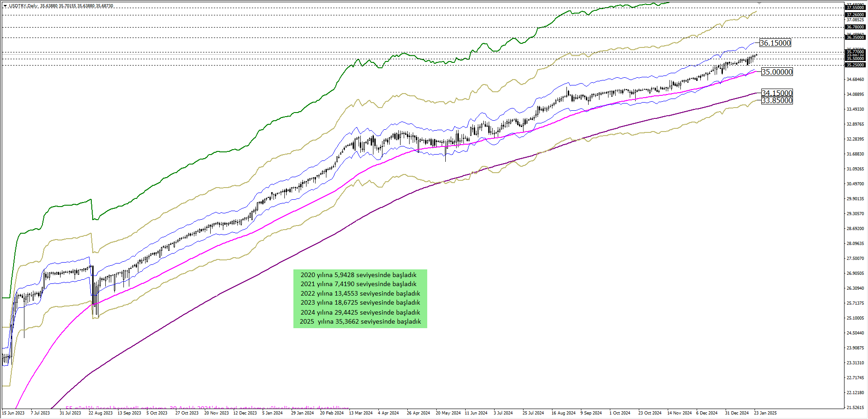Select the 36.15000 price label box

775,43
